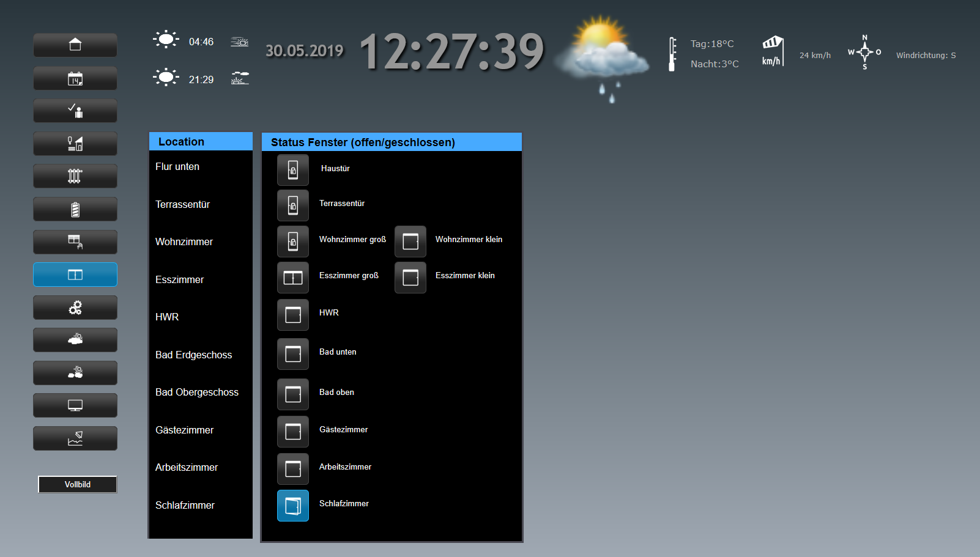Click the Haustür label text

(335, 168)
